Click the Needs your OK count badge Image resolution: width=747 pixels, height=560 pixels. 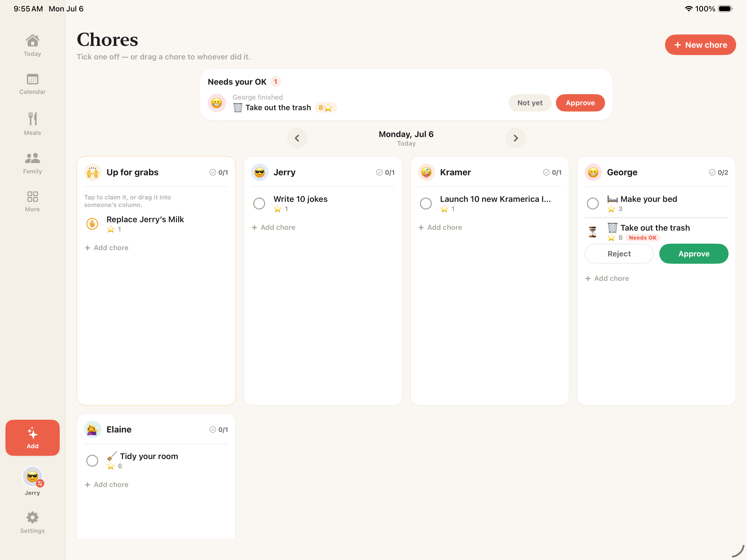point(276,82)
